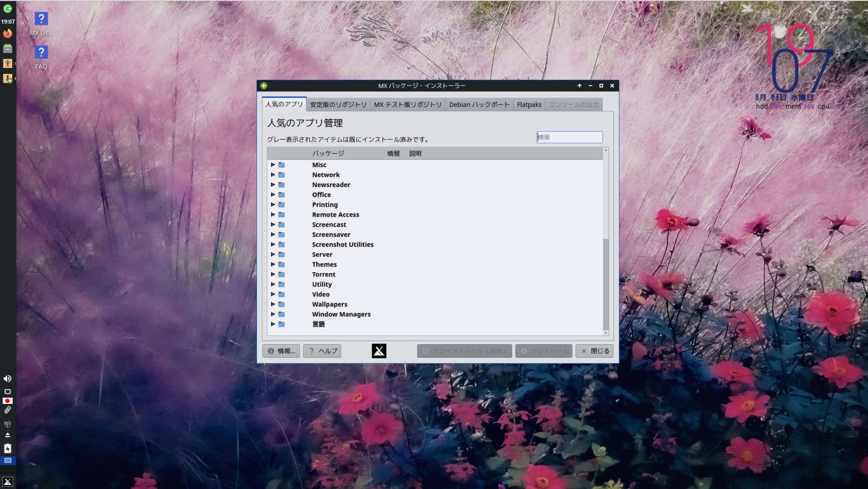Click the panel clock showing 19:07
868x489 pixels.
[8, 22]
